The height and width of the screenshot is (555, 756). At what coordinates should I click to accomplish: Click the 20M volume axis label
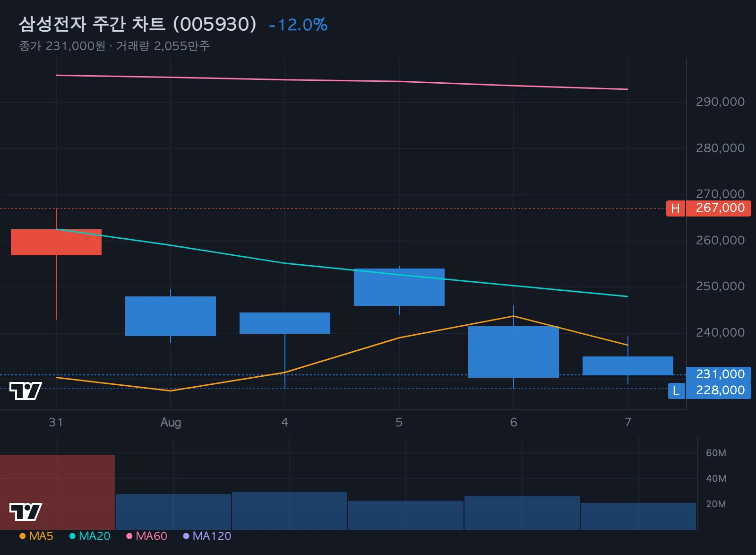[716, 504]
